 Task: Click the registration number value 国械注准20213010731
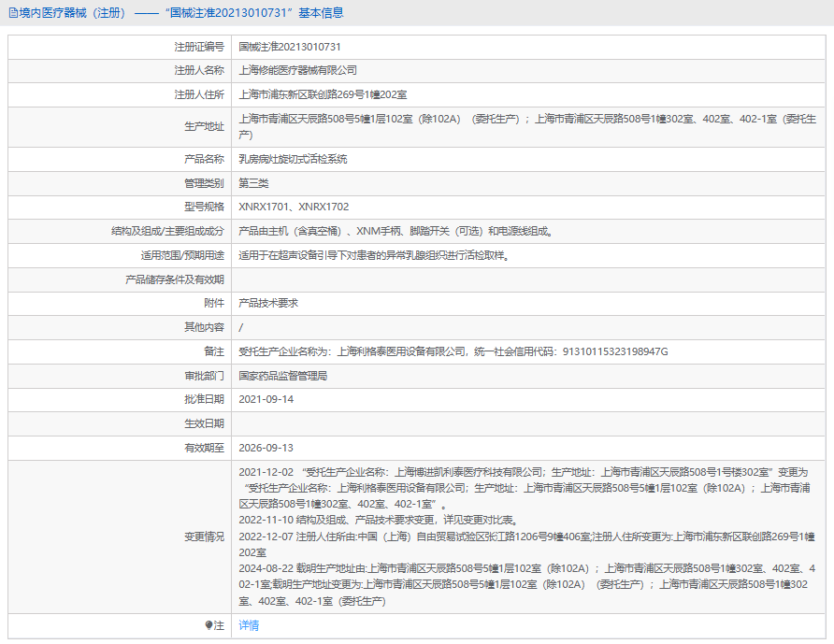point(289,46)
